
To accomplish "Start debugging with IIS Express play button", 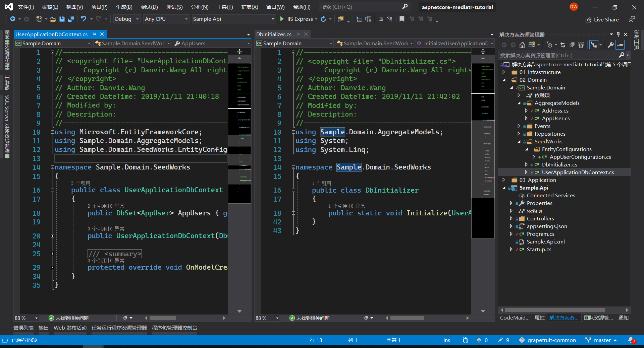I will [282, 19].
